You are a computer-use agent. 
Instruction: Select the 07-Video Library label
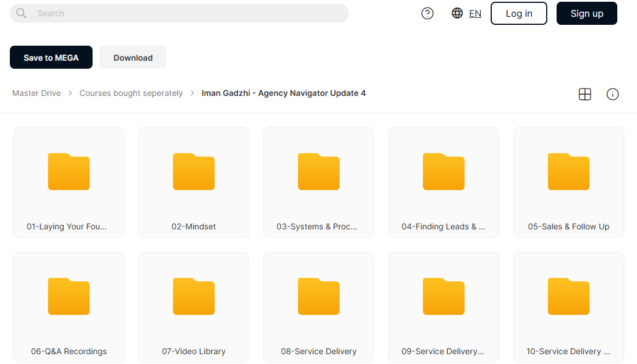[194, 351]
